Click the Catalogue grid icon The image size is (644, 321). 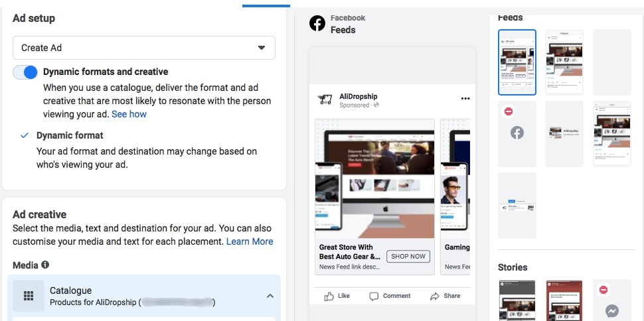point(29,296)
